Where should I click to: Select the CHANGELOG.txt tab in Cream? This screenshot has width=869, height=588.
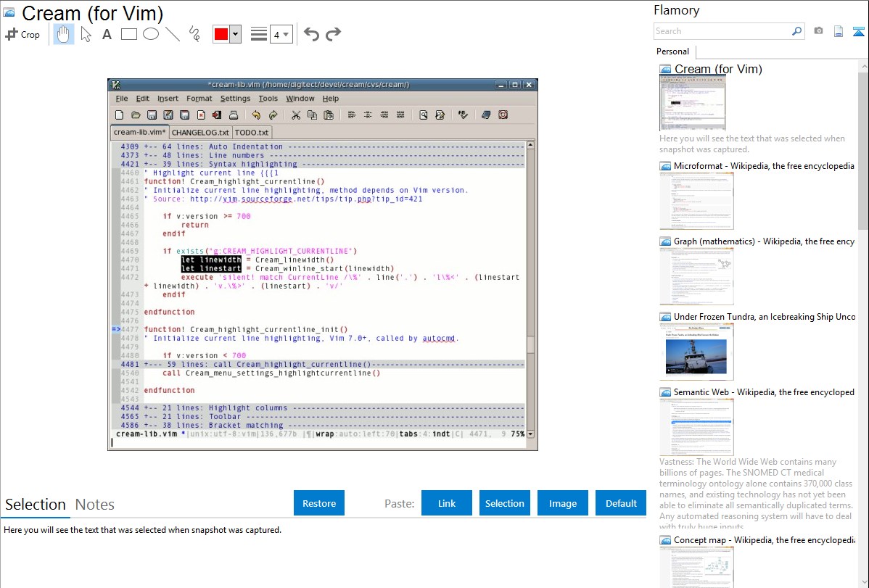(x=200, y=133)
